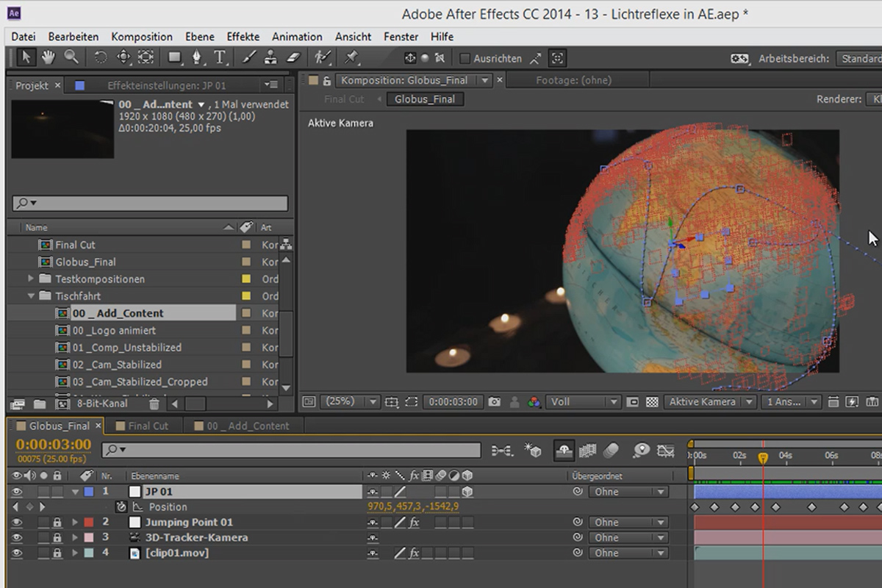The image size is (882, 588).
Task: Toggle visibility eye of JP 01 layer
Action: point(17,492)
